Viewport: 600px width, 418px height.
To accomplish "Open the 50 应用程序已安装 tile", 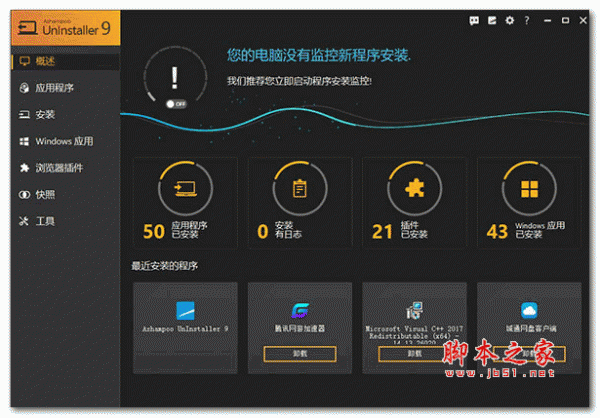I will [x=185, y=202].
